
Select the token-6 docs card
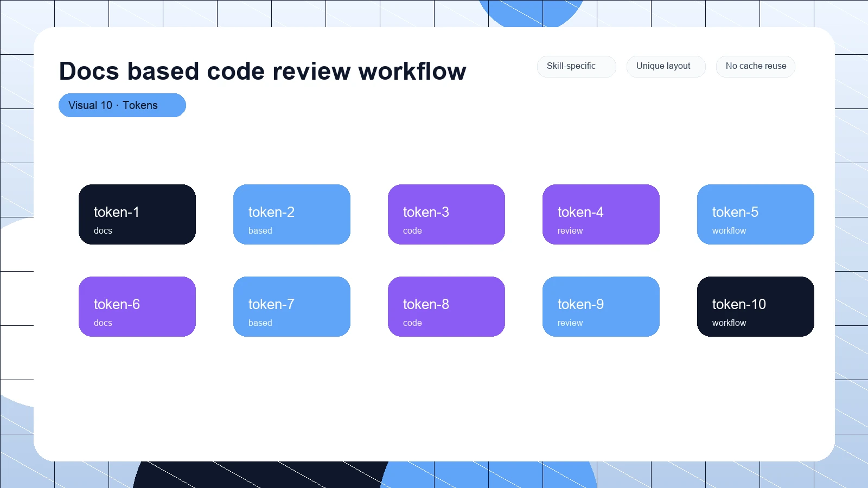click(137, 306)
